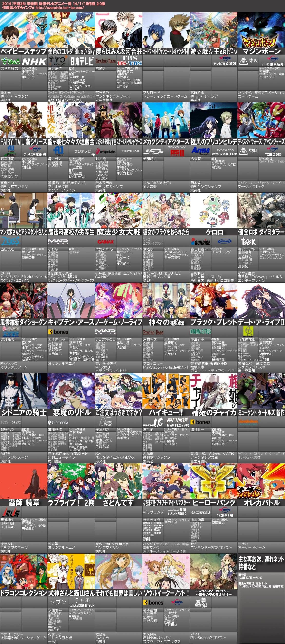Open the ノーゲーム・ノーライフ artwork
Viewport: 285px width, 644px height.
point(119,301)
